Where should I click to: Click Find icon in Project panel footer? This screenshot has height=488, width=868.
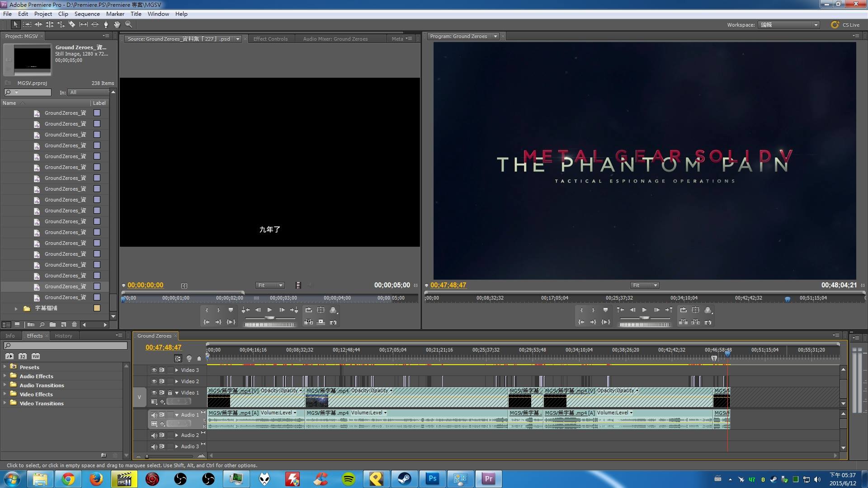42,324
